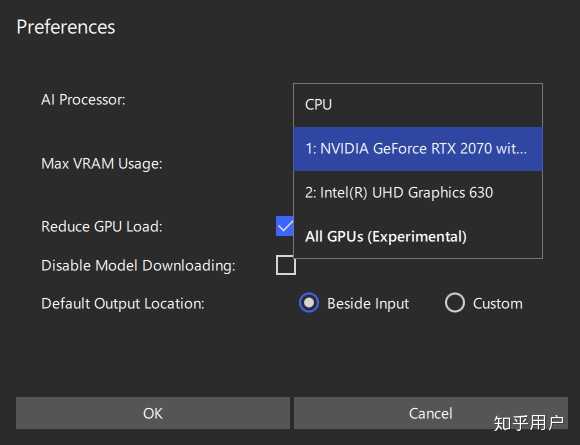Uncheck the Reduce GPU Load checkbox
Screen dimensions: 580x445
[285, 226]
